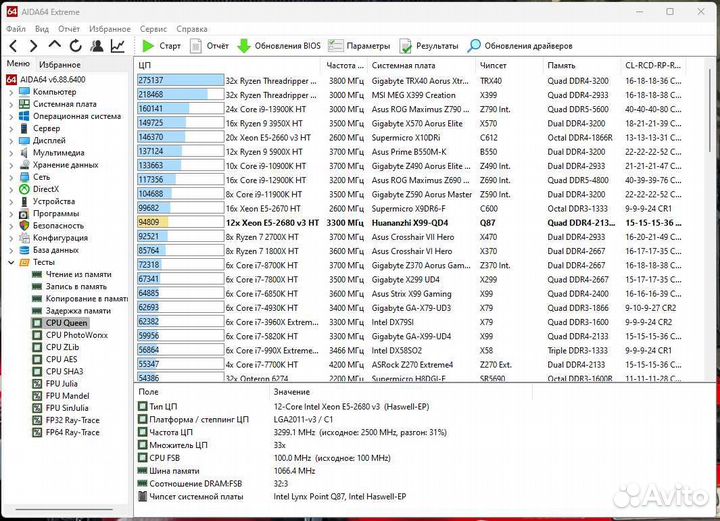Screen dimensions: 720x521
Task: Open the Отчёт menu in menu bar
Action: click(x=69, y=29)
